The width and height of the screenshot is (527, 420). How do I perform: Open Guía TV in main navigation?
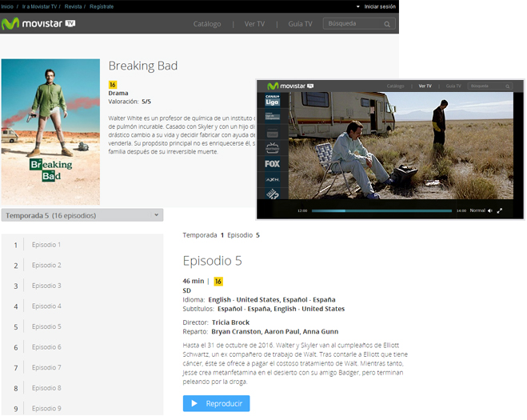[x=300, y=24]
